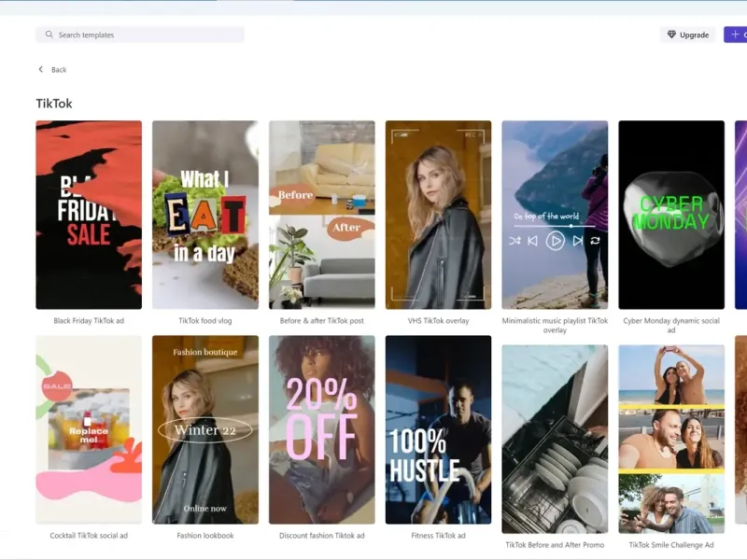Click the purple plus create button

(x=736, y=35)
